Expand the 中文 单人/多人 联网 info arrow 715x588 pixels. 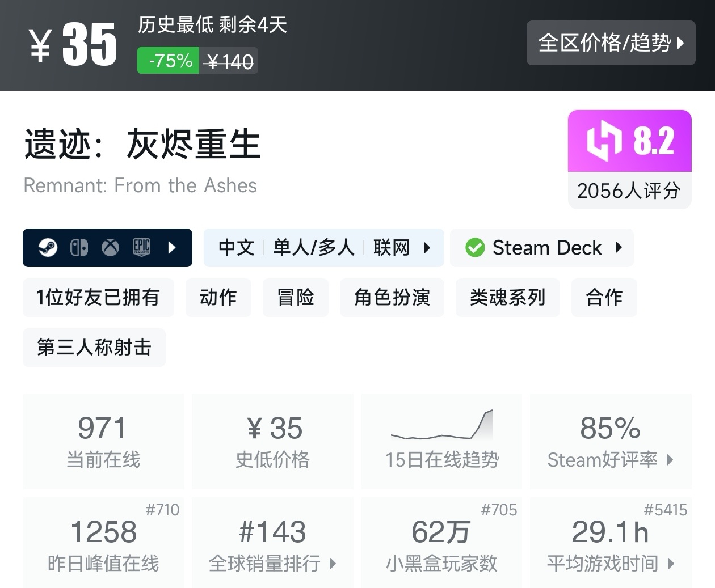coord(427,248)
